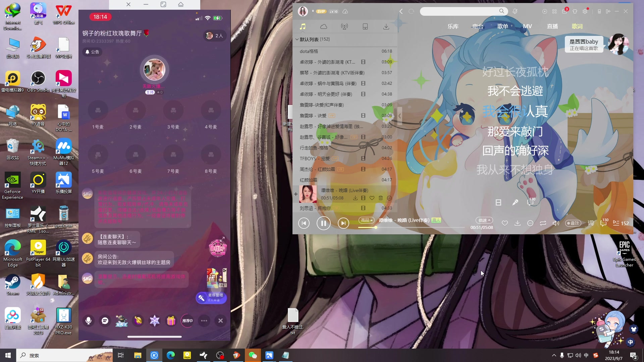
Task: View the 2人 online members list
Action: pos(214,36)
